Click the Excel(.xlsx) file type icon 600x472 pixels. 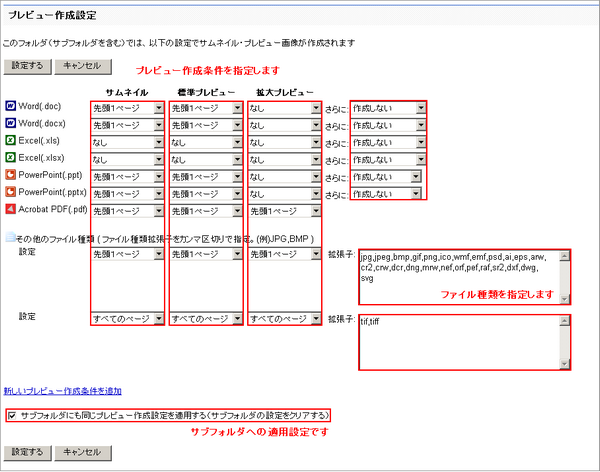coord(10,157)
